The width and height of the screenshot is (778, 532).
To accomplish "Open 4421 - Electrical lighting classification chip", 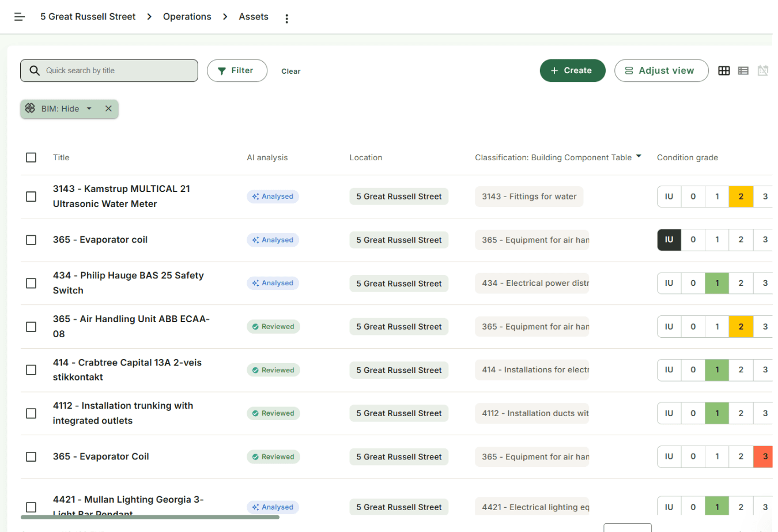I will 532,507.
